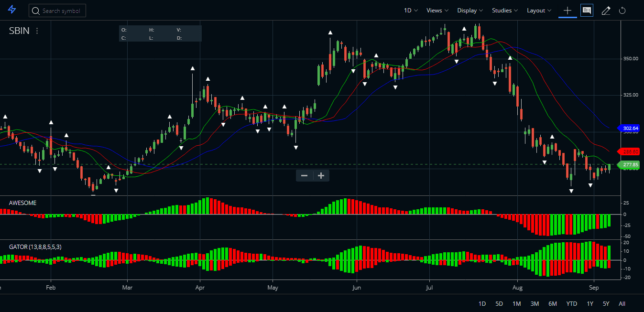Open the 1D interval dropdown

tap(410, 10)
